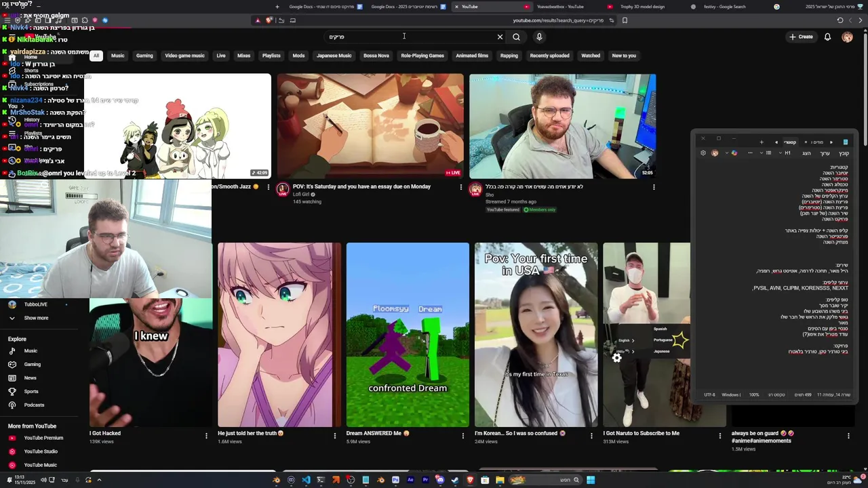Open Premiere Pro from the taskbar
This screenshot has width=868, height=488.
[425, 480]
